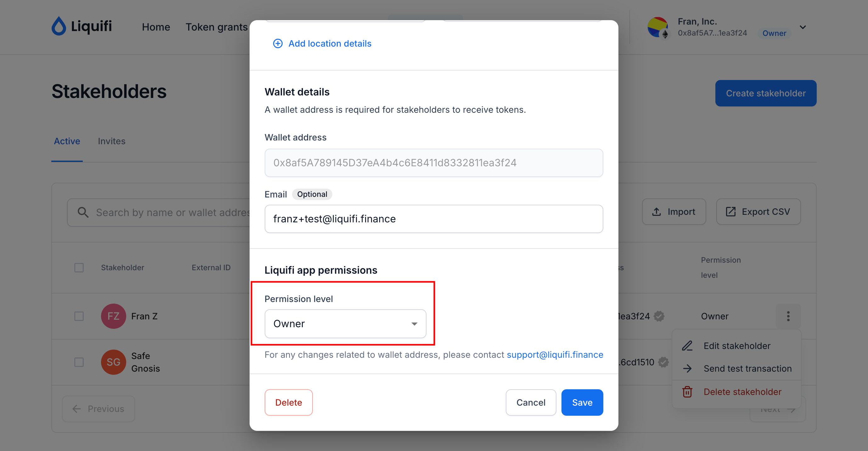Click the Liquifi droplet logo
Viewport: 868px width, 451px height.
(59, 26)
